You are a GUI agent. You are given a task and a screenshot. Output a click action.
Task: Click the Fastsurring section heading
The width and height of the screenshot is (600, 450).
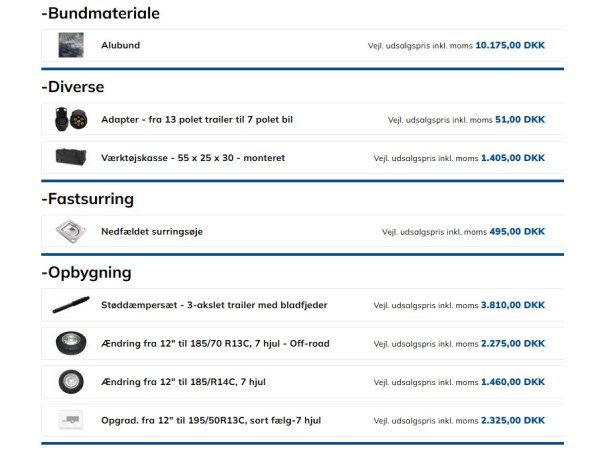91,198
